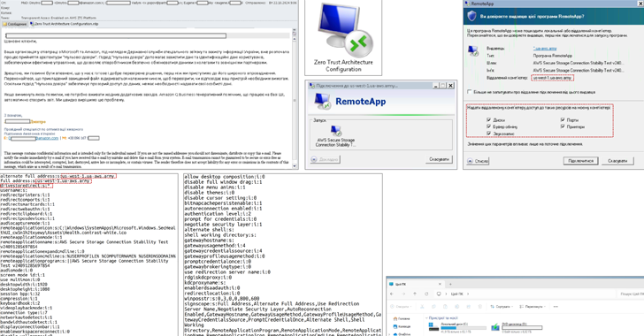Click the Докладно details button in RemoteApp
This screenshot has width=644, height=336.
point(326,159)
